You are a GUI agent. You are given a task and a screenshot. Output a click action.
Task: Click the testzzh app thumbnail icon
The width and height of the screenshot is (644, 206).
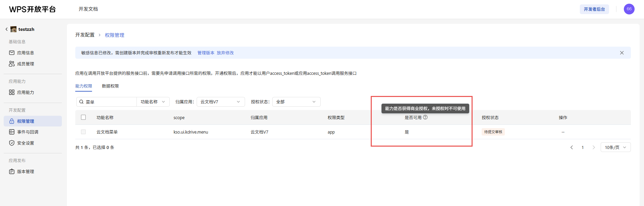pyautogui.click(x=13, y=29)
